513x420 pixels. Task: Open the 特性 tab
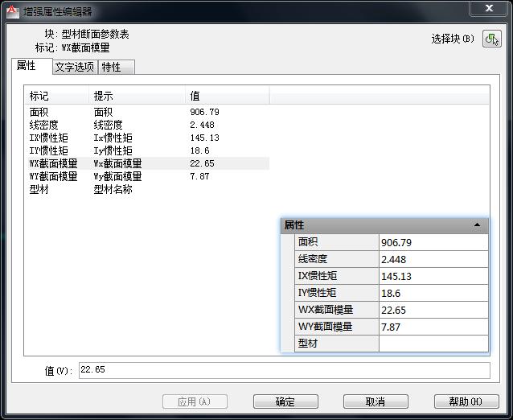pyautogui.click(x=112, y=67)
